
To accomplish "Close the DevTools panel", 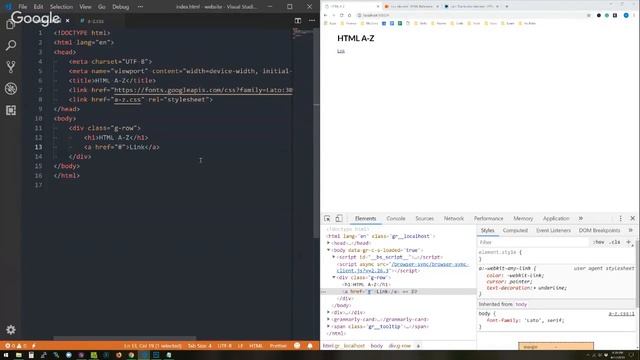I will (x=633, y=219).
